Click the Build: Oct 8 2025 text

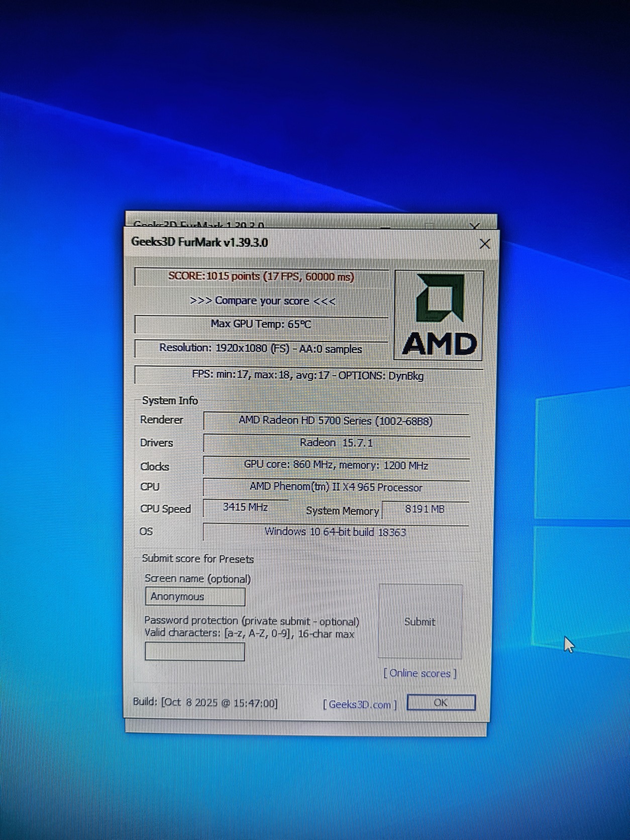205,702
